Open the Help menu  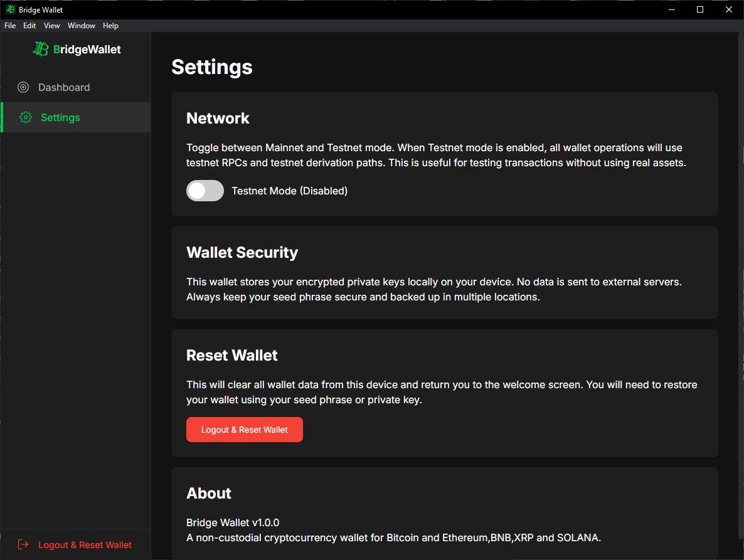point(110,26)
